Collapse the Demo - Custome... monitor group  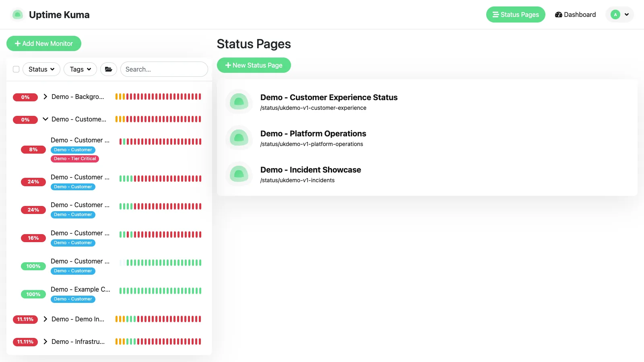click(x=45, y=119)
